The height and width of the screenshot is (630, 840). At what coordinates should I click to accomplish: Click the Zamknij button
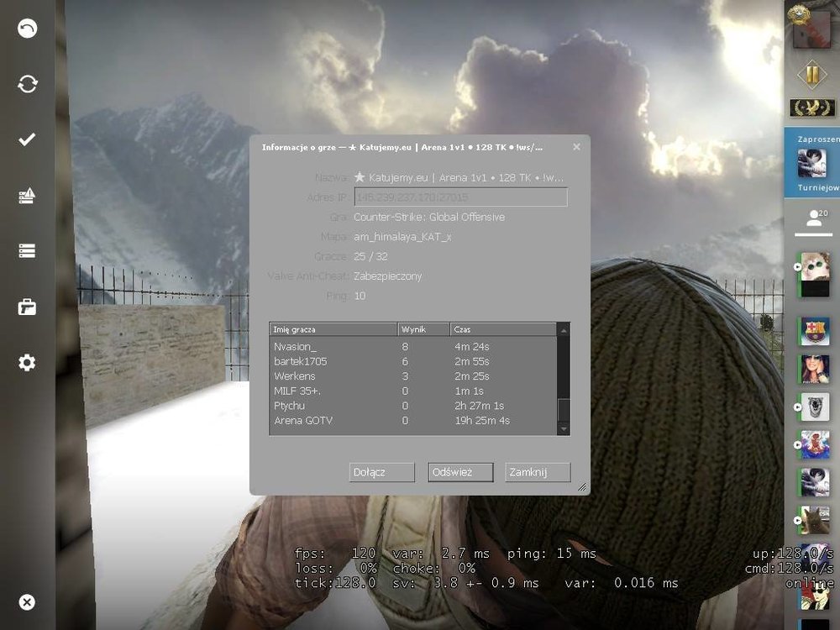538,472
